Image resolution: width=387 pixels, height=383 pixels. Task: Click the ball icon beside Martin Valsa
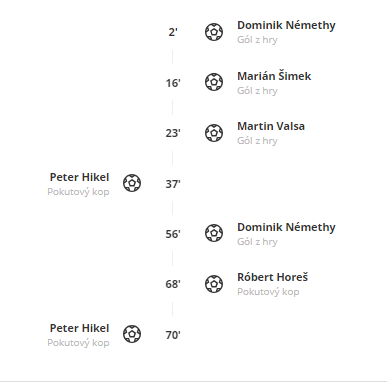(214, 133)
